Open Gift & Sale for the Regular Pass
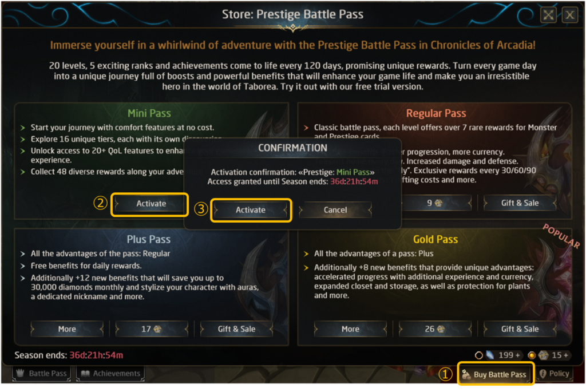The height and width of the screenshot is (392, 586). tap(520, 203)
